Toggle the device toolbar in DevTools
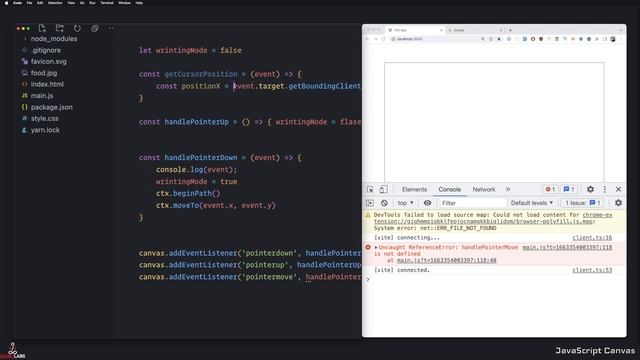Viewport: 640px width, 360px height. pos(383,189)
